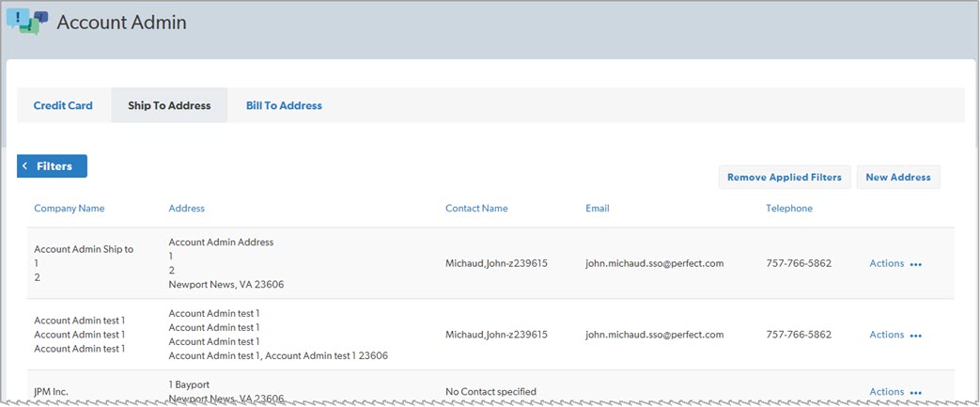Click 757-766-5862 in the first row
Image resolution: width=980 pixels, height=407 pixels.
tap(799, 263)
